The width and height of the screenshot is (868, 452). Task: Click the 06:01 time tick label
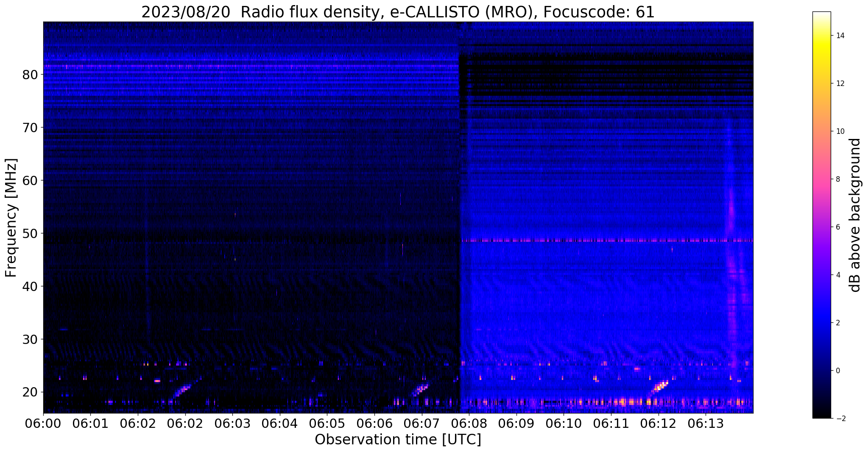click(x=90, y=424)
